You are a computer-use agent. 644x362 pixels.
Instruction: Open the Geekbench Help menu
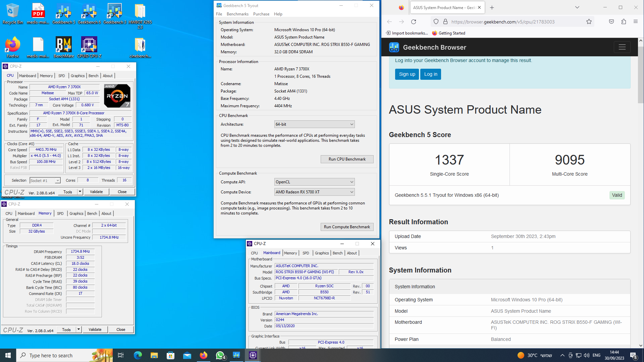coord(278,14)
